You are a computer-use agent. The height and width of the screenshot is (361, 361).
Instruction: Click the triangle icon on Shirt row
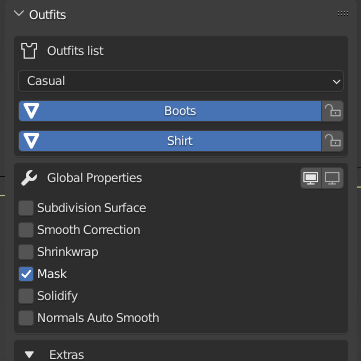[x=32, y=141]
